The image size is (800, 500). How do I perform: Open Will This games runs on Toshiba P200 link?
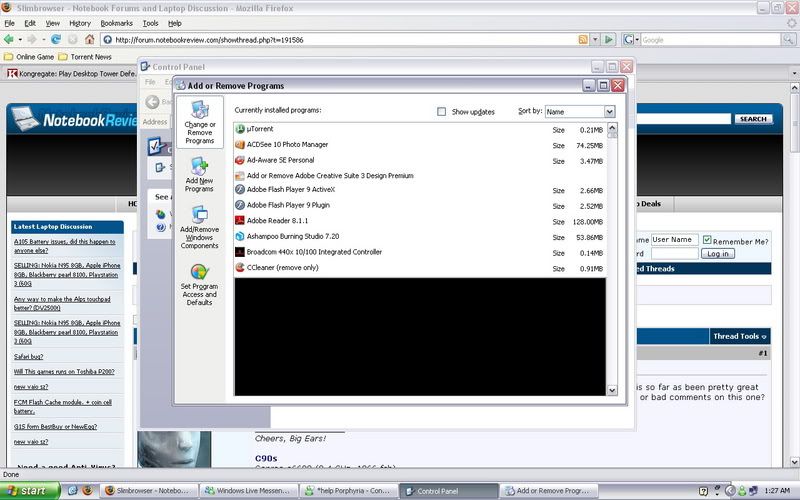(x=64, y=371)
